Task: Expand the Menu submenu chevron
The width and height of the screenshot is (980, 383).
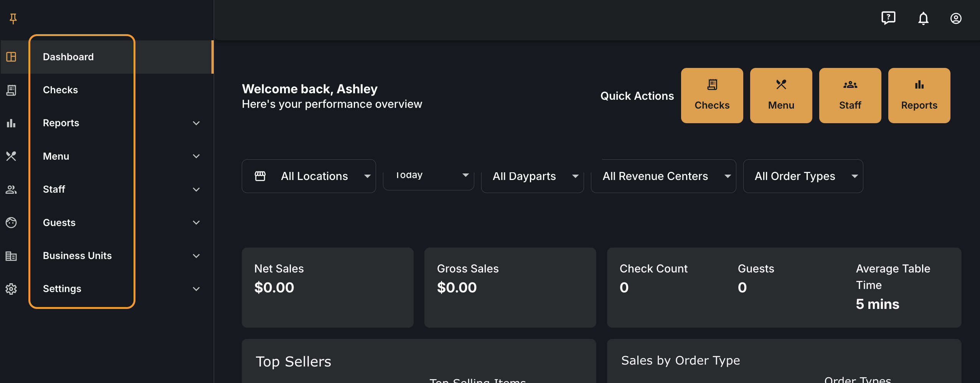Action: (196, 156)
